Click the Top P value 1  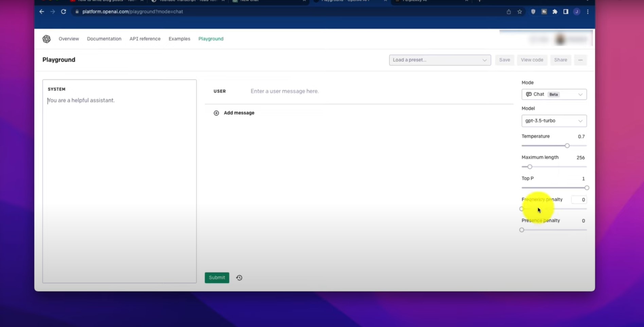click(x=583, y=179)
